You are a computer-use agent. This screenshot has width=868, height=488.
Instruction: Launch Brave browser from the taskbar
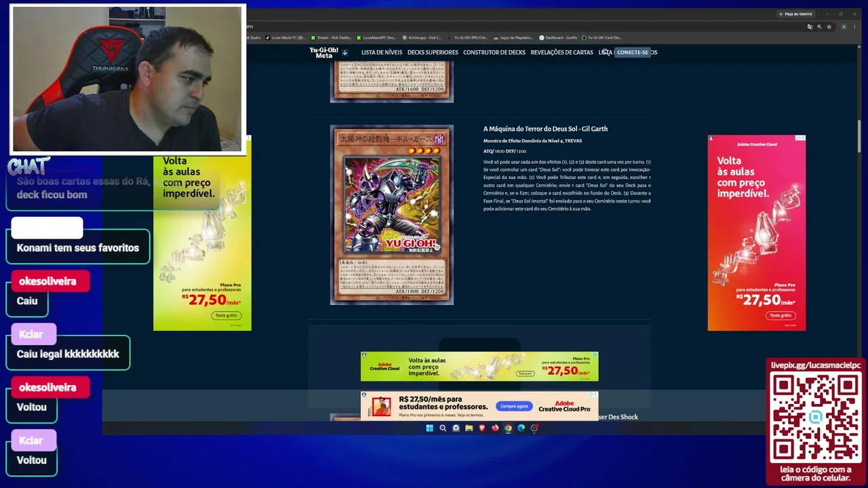[x=482, y=428]
